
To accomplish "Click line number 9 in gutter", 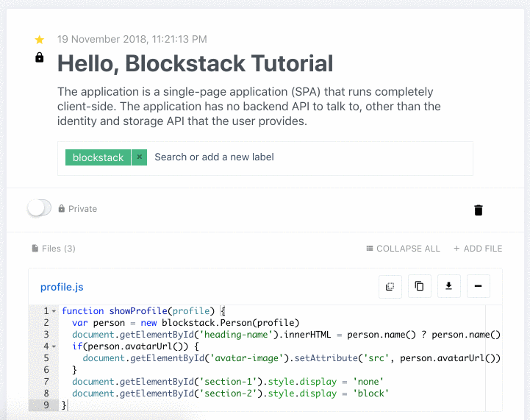I will pos(46,405).
